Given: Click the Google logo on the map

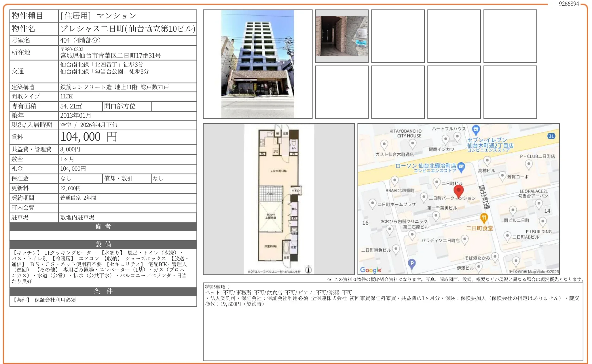Looking at the screenshot, I should pos(371,270).
